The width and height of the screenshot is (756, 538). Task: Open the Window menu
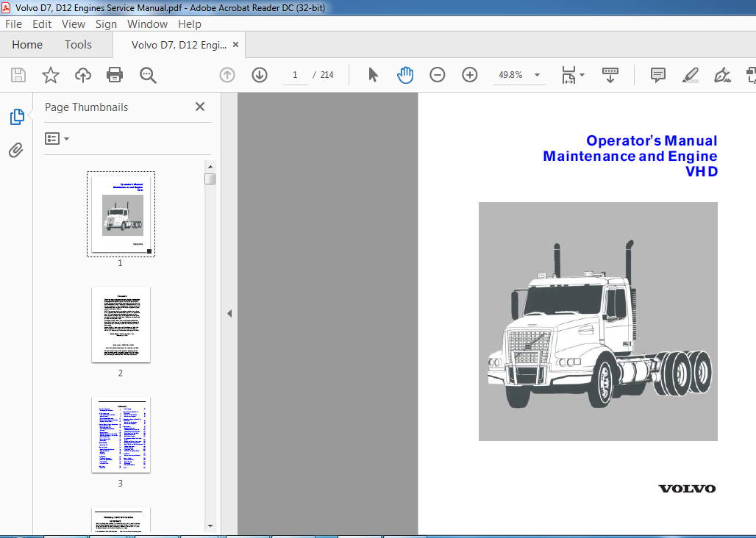[147, 24]
